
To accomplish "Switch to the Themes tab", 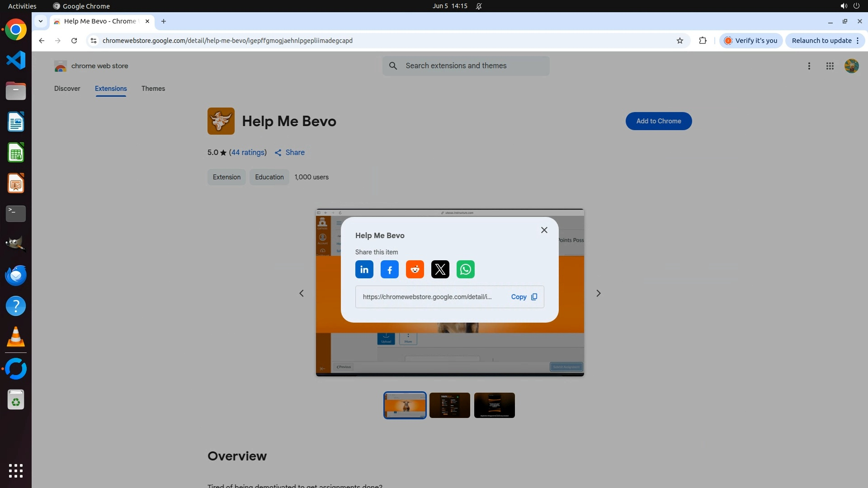I will [153, 89].
